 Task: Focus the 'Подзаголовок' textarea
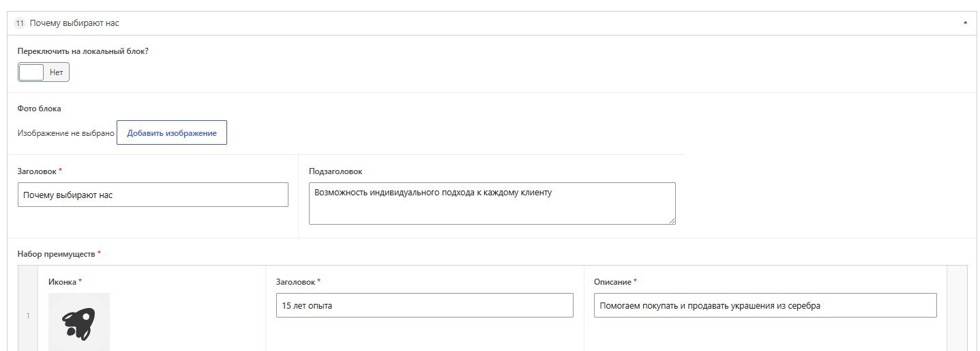(492, 203)
